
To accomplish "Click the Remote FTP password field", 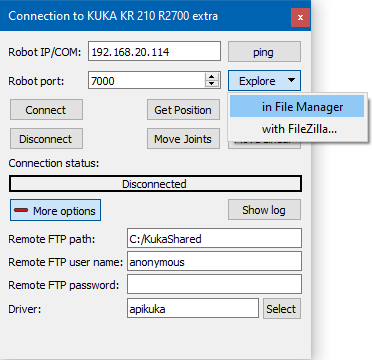I will [x=214, y=284].
